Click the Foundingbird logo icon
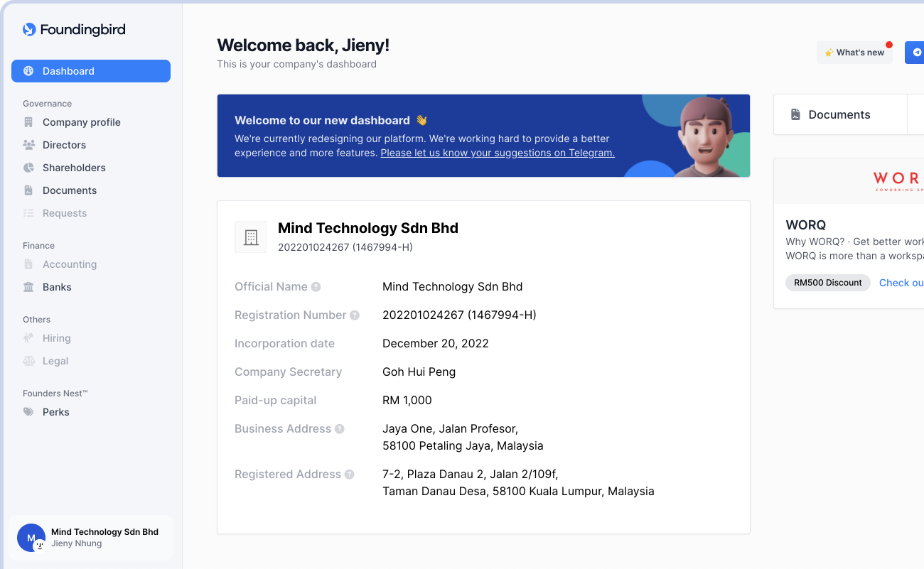The height and width of the screenshot is (569, 924). [29, 30]
